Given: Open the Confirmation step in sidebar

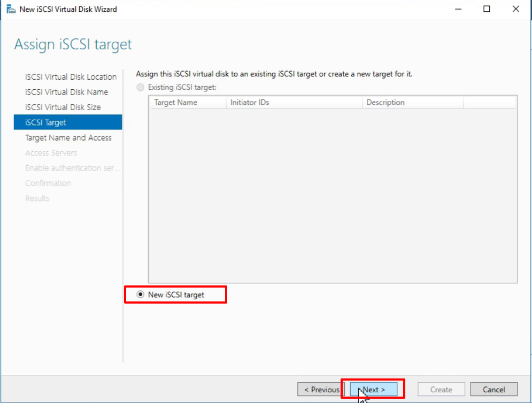Looking at the screenshot, I should (x=48, y=183).
